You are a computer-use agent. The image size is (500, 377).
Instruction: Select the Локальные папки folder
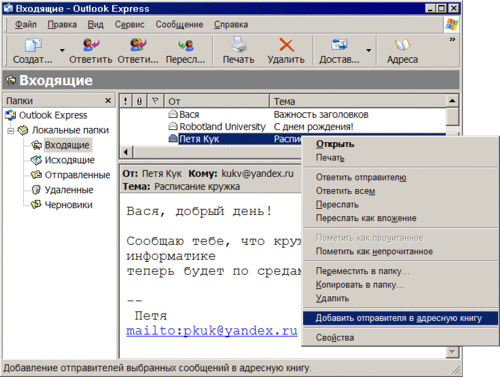70,130
